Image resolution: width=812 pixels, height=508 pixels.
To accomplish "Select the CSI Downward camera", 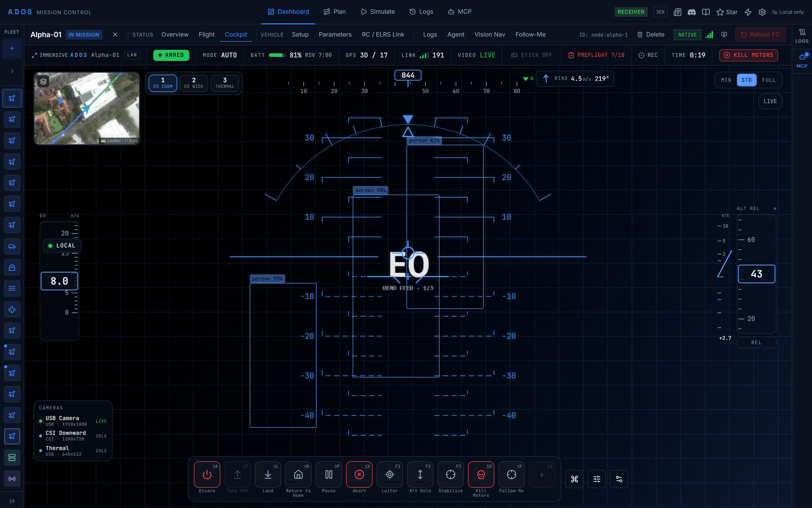I will 73,436.
